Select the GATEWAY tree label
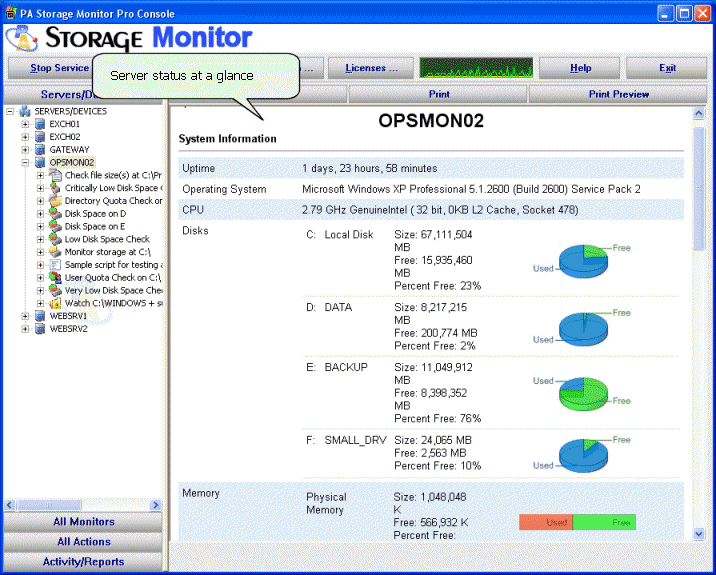 click(69, 149)
